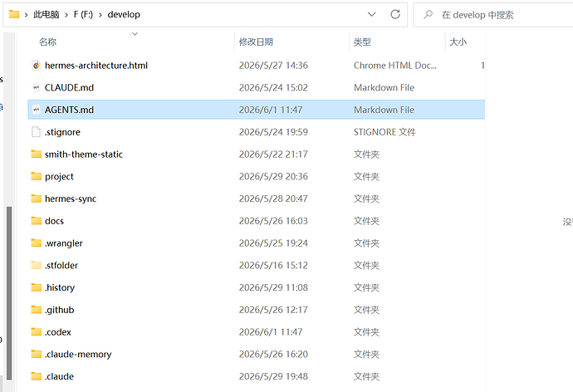
Task: Click the smith-theme-static folder icon
Action: [x=36, y=154]
